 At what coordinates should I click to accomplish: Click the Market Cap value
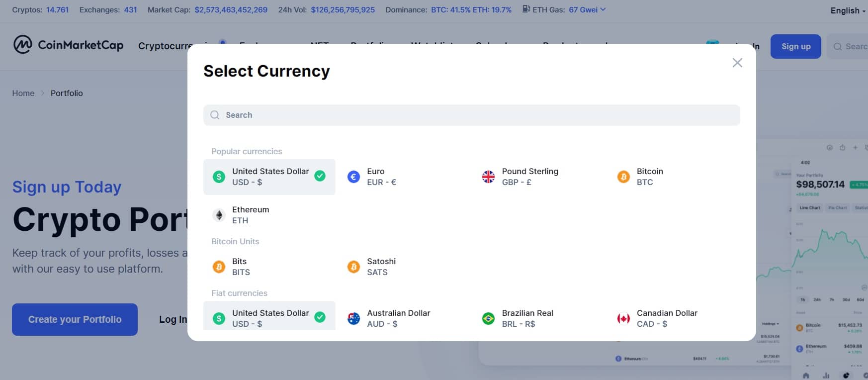pos(231,9)
